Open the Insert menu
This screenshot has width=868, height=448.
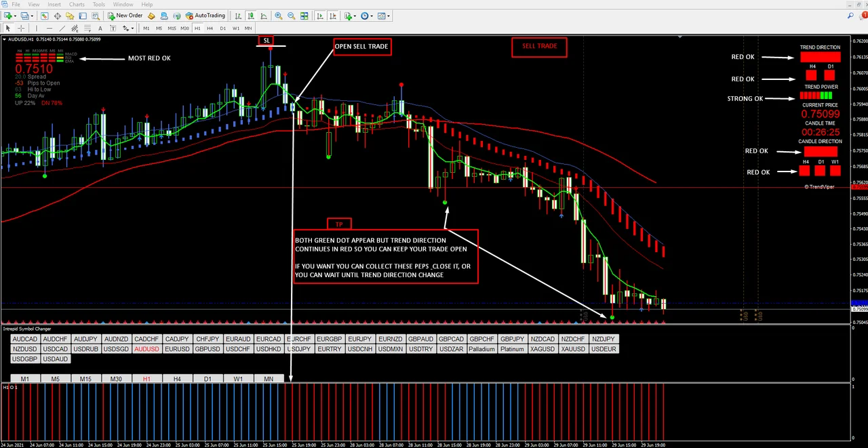click(54, 4)
